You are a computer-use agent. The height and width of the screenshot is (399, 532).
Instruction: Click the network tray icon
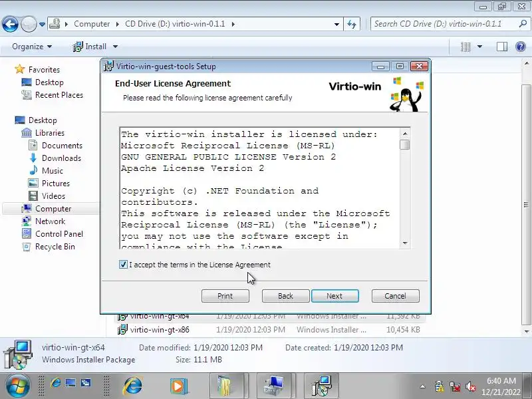[455, 386]
